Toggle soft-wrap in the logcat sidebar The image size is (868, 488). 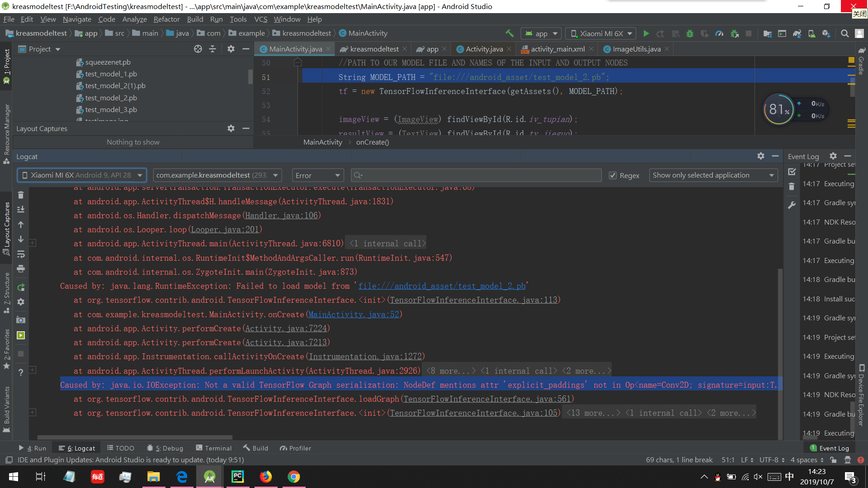coord(21,254)
